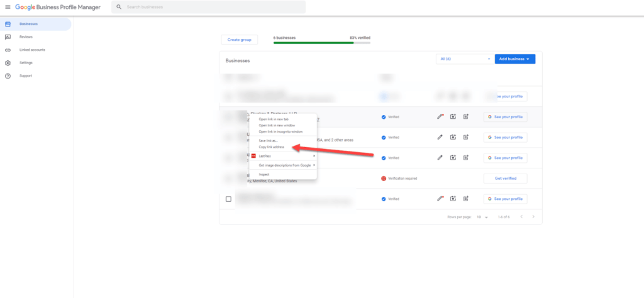Open Linked accounts from the sidebar
This screenshot has width=644, height=298.
[x=8, y=50]
